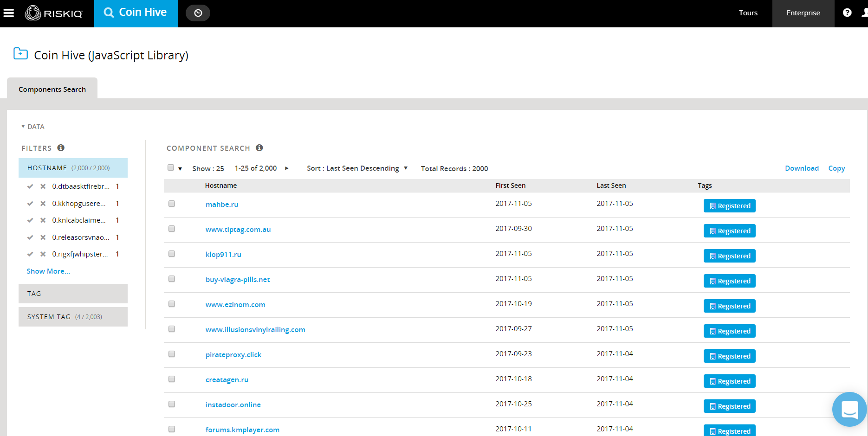Check the pirateproxy.click row checkbox
868x436 pixels.
(x=172, y=354)
